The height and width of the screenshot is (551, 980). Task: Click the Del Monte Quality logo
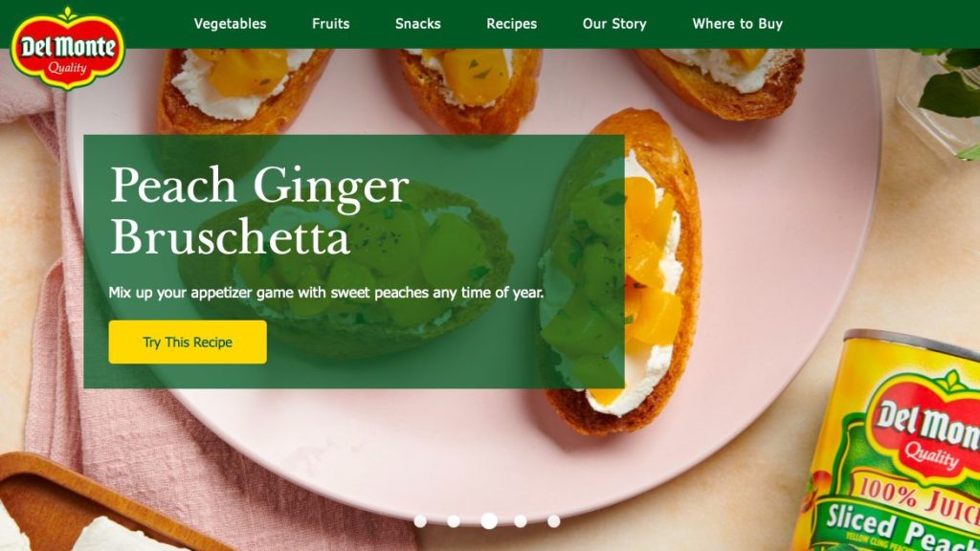[x=68, y=49]
